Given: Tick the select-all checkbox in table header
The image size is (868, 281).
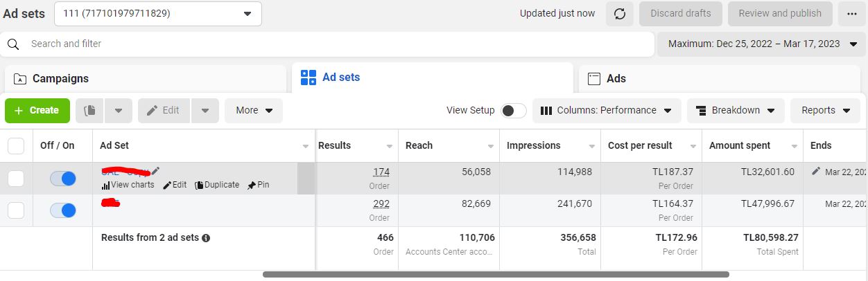Looking at the screenshot, I should click(16, 145).
